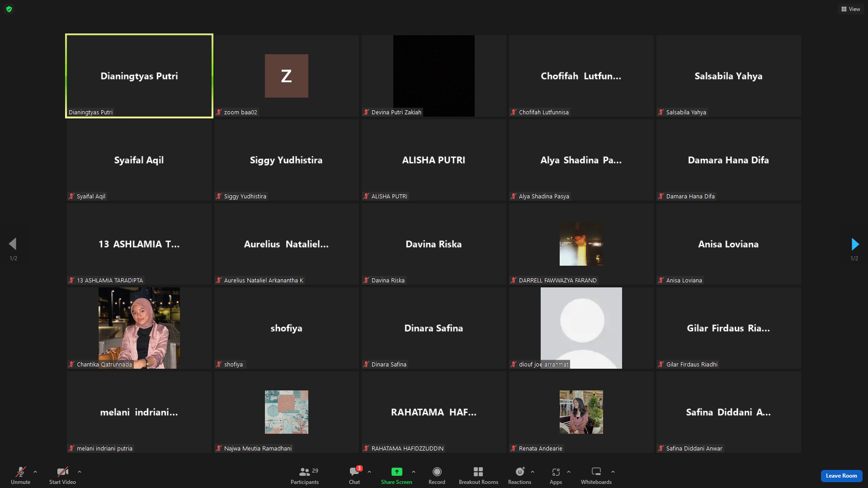This screenshot has height=488, width=868.
Task: Expand apps options arrow
Action: click(x=569, y=472)
